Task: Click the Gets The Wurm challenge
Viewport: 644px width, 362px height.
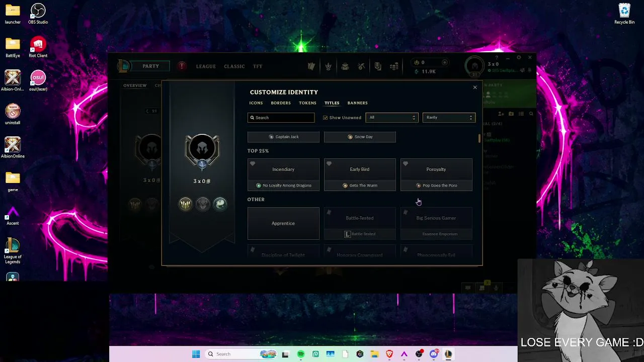Action: [x=360, y=186]
